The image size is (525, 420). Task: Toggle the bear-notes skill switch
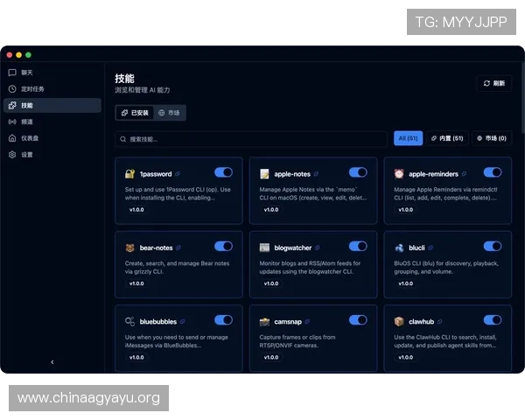(x=223, y=246)
